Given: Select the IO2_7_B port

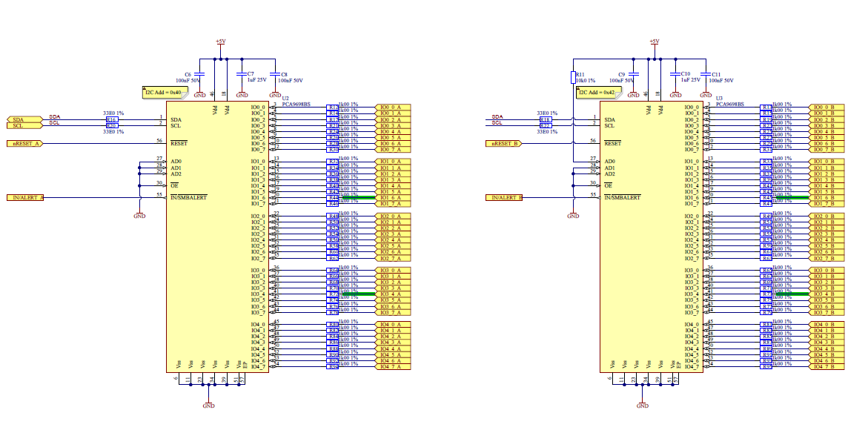Looking at the screenshot, I should 827,258.
